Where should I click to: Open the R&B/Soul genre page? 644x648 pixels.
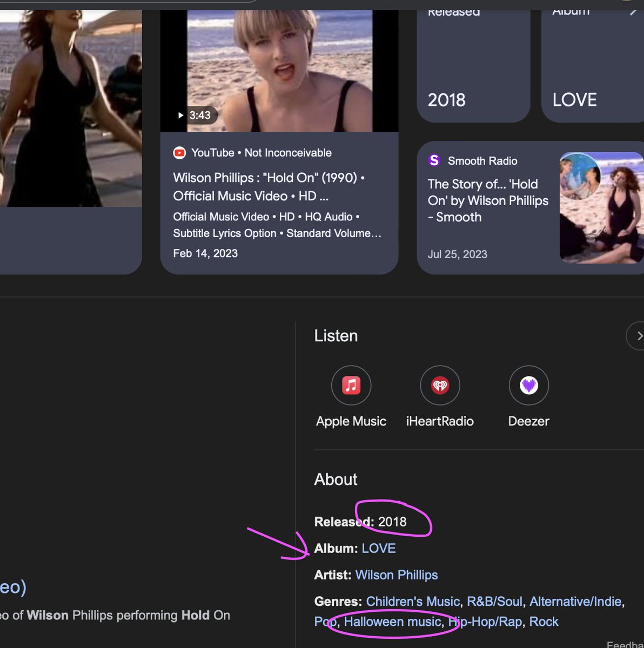(495, 601)
